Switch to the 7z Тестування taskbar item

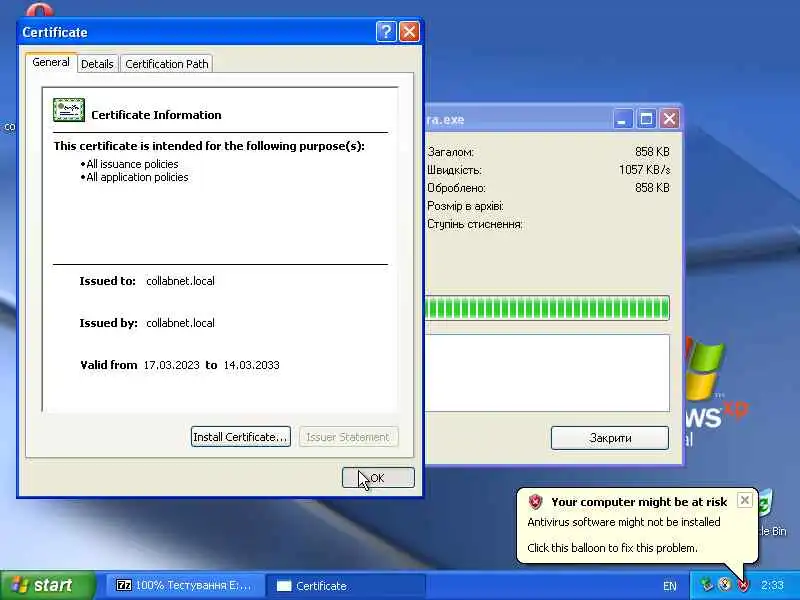(185, 585)
